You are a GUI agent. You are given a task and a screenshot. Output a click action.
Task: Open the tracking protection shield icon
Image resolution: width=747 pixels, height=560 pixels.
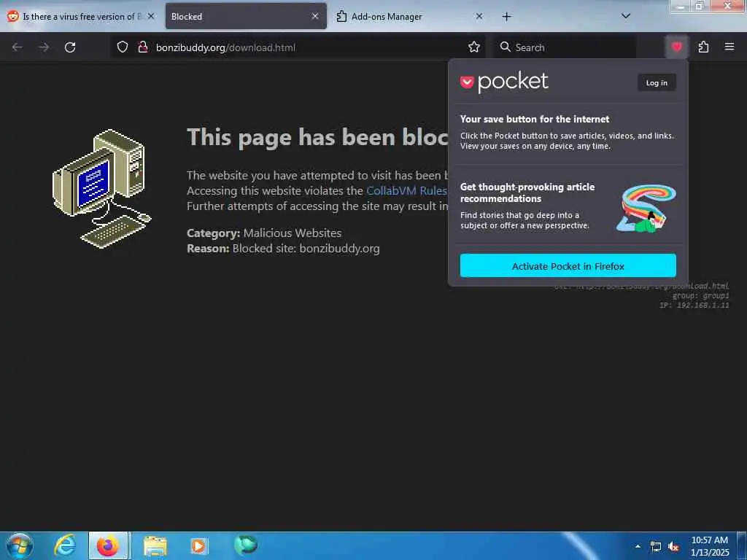click(x=123, y=47)
